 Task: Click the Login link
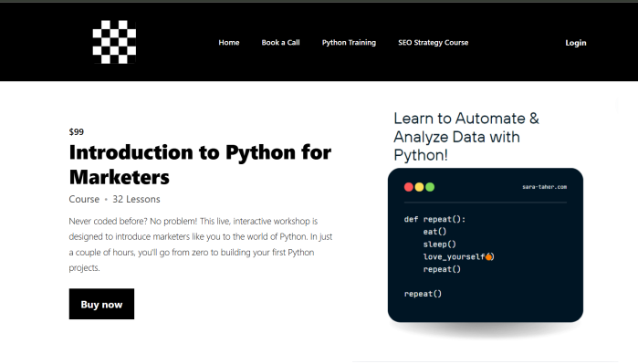(575, 43)
